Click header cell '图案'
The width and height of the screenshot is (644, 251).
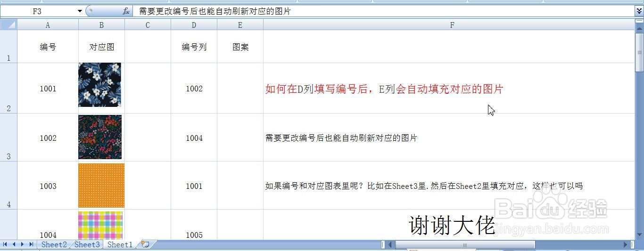click(x=240, y=47)
